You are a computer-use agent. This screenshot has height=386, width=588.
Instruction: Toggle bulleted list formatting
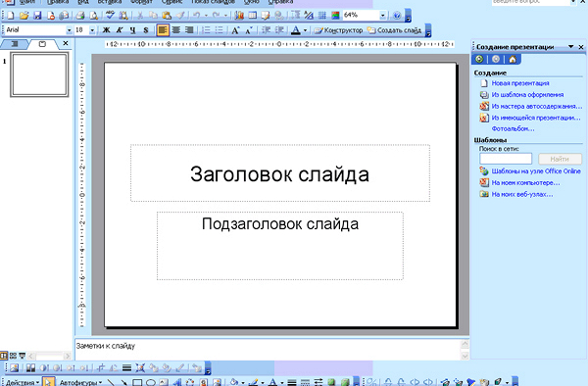coord(220,30)
